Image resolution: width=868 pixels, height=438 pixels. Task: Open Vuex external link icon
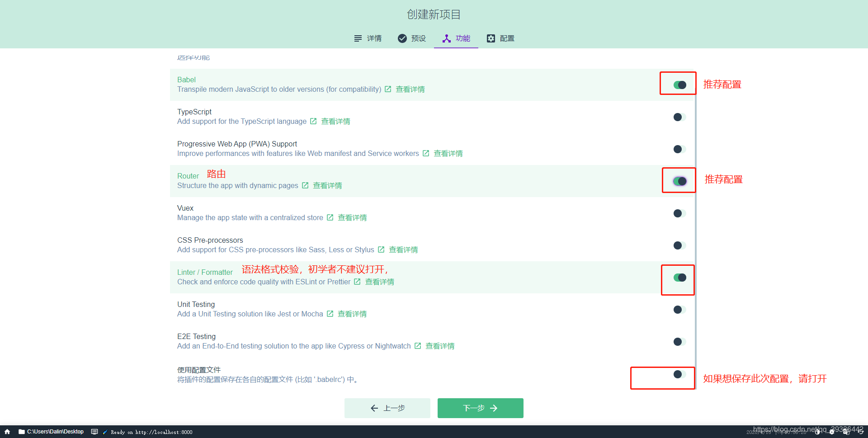330,217
